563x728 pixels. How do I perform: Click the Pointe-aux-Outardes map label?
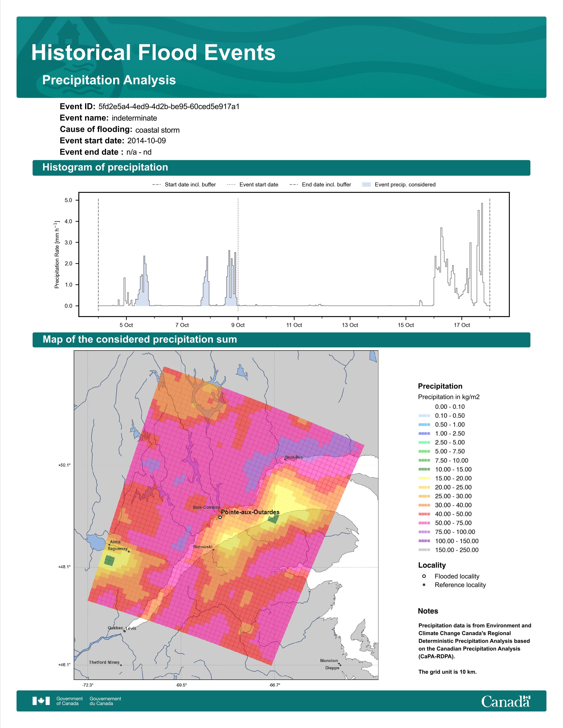pos(250,512)
